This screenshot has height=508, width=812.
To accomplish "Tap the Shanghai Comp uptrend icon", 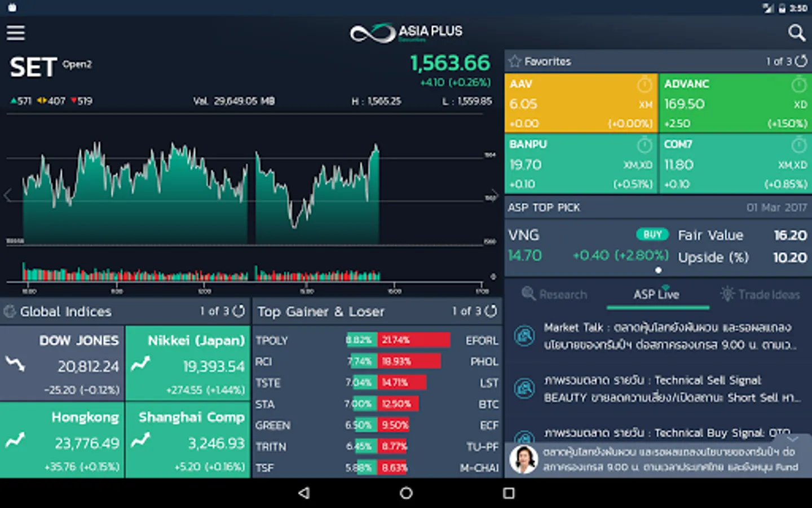I will coord(140,440).
